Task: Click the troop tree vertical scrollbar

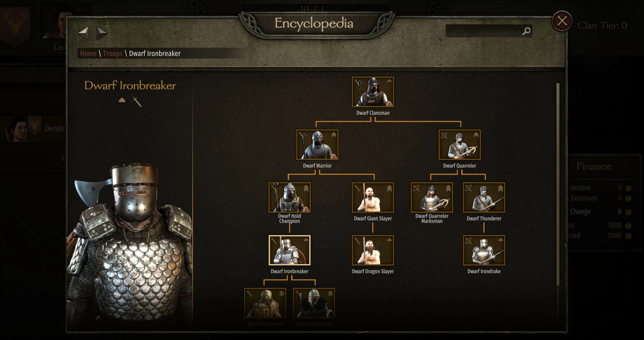Action: point(558,184)
